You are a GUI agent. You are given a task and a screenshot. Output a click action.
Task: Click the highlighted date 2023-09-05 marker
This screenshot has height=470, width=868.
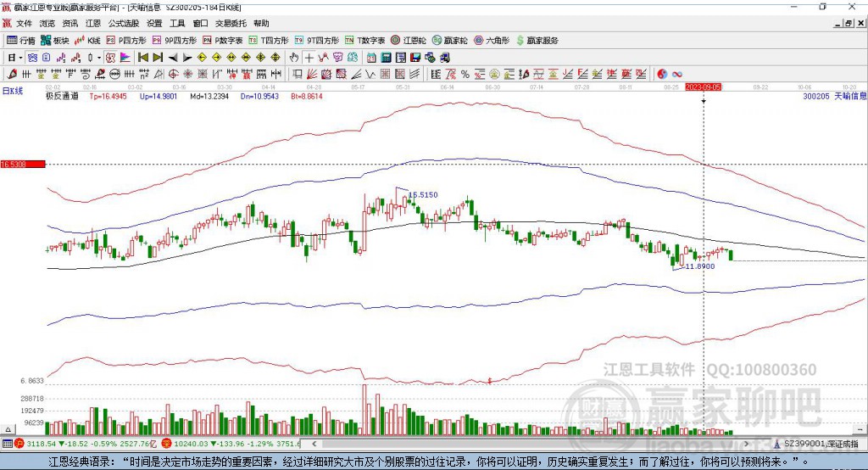[703, 87]
